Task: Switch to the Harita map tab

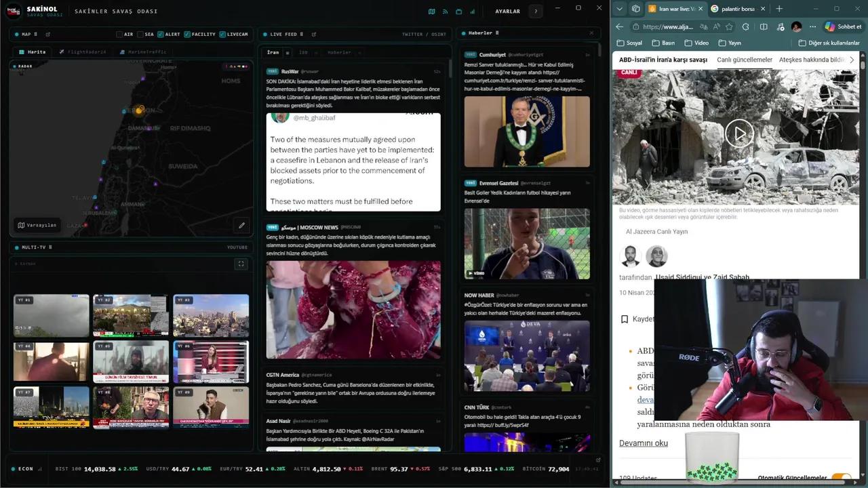Action: 33,52
